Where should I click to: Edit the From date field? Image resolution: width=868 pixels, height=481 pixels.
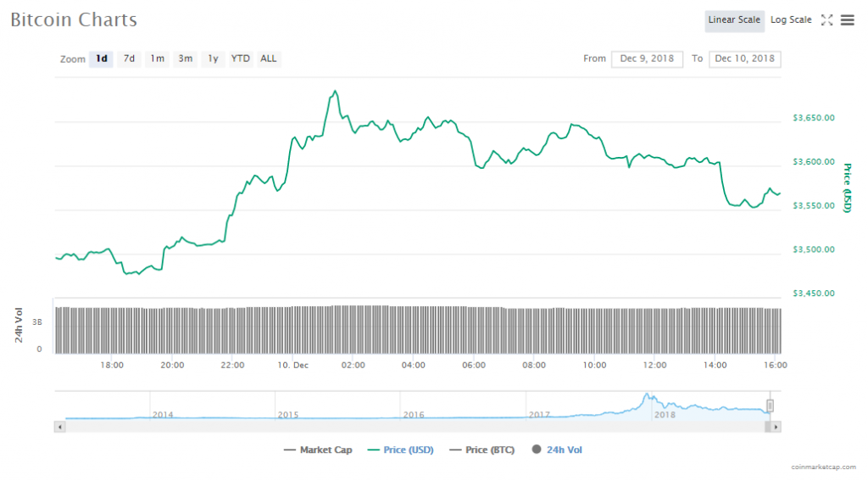647,59
